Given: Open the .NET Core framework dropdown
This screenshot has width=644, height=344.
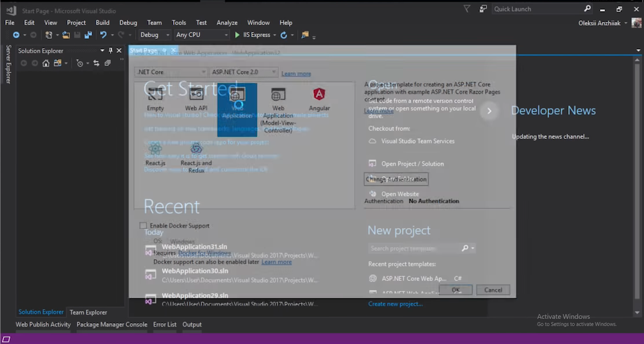Looking at the screenshot, I should click(x=170, y=72).
